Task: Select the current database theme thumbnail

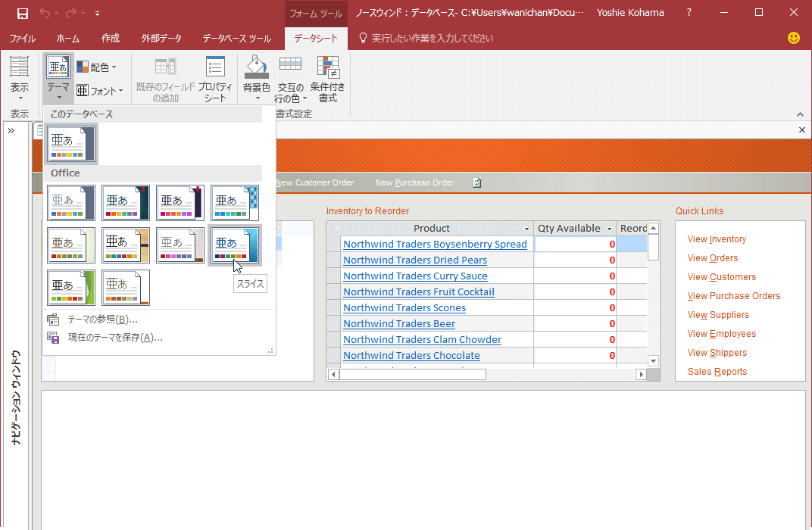Action: click(71, 143)
